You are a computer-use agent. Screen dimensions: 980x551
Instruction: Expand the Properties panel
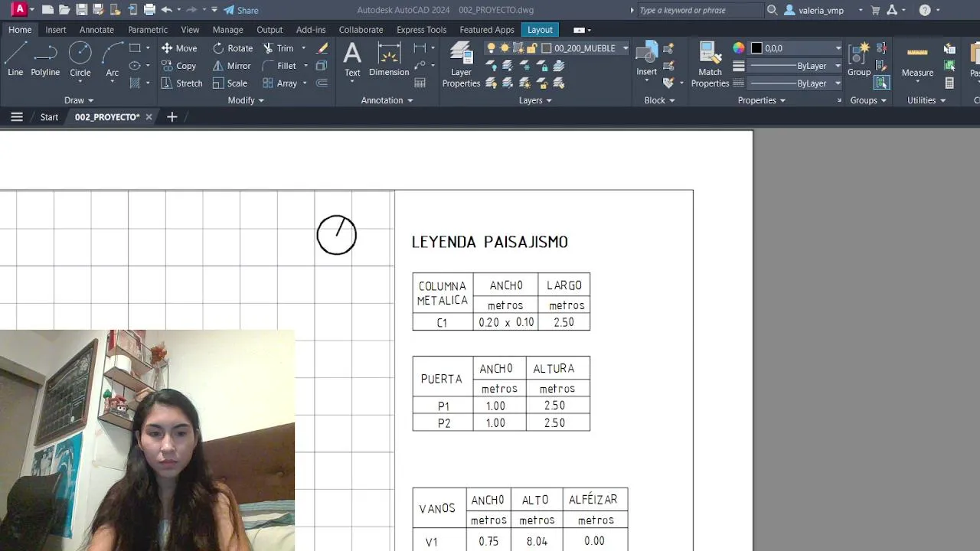point(762,100)
